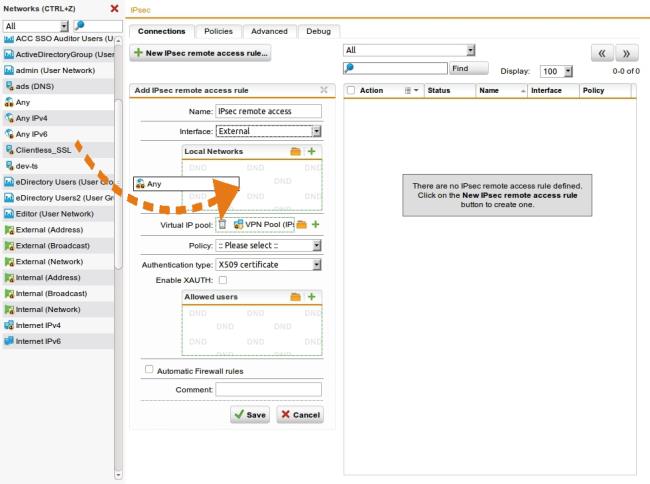Click green plus in Allowed users box
Image resolution: width=650 pixels, height=484 pixels.
click(x=311, y=297)
